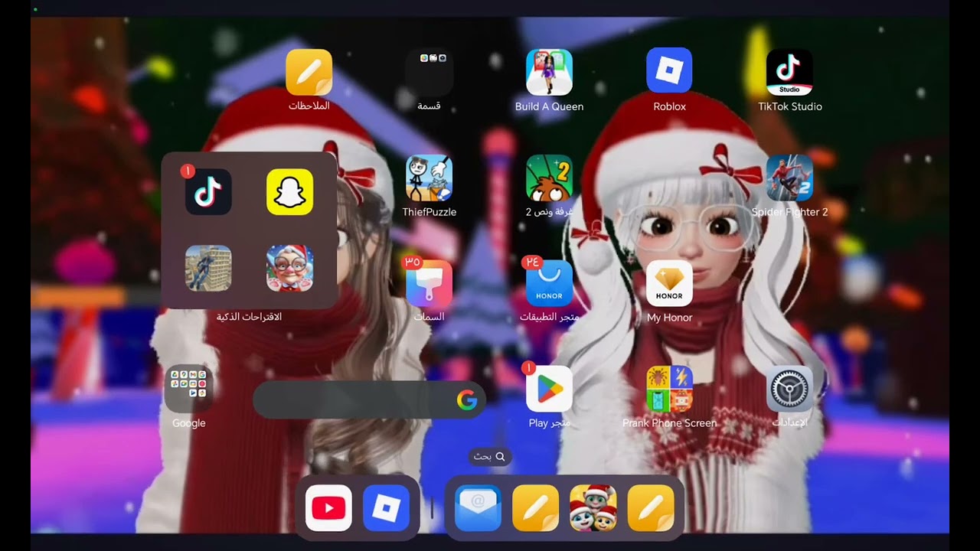The width and height of the screenshot is (980, 551).
Task: Open the Roblox app labeled Roblox
Action: [x=669, y=71]
